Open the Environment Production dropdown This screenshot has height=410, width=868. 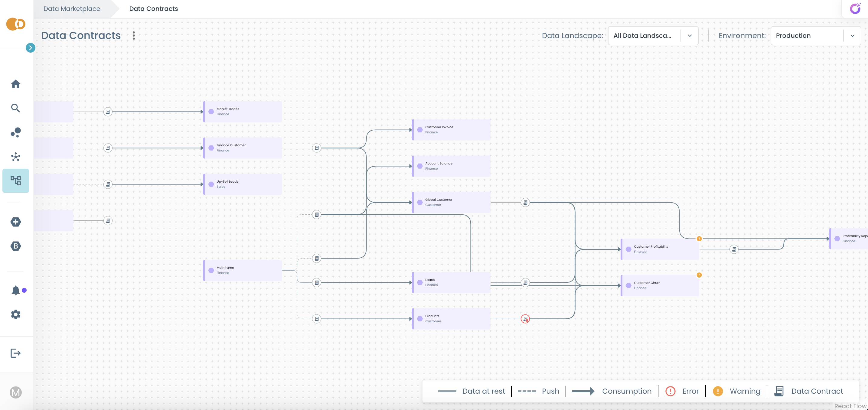pyautogui.click(x=815, y=36)
